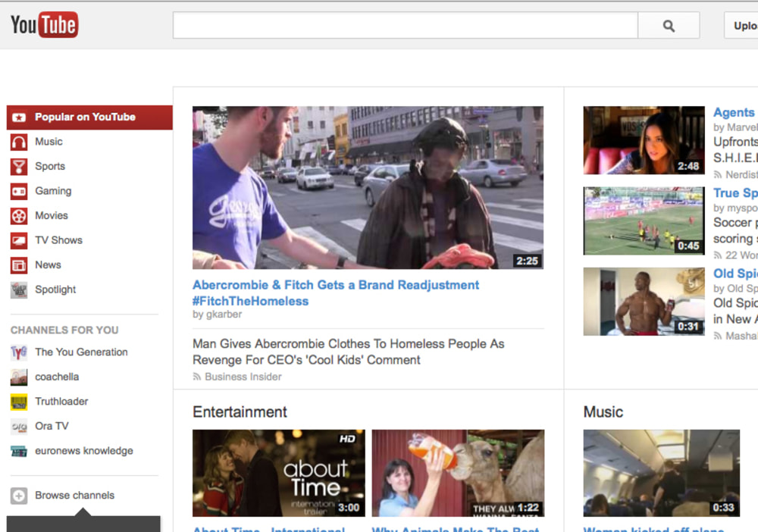
Task: Click the plus icon beside Browse channels
Action: tap(19, 496)
